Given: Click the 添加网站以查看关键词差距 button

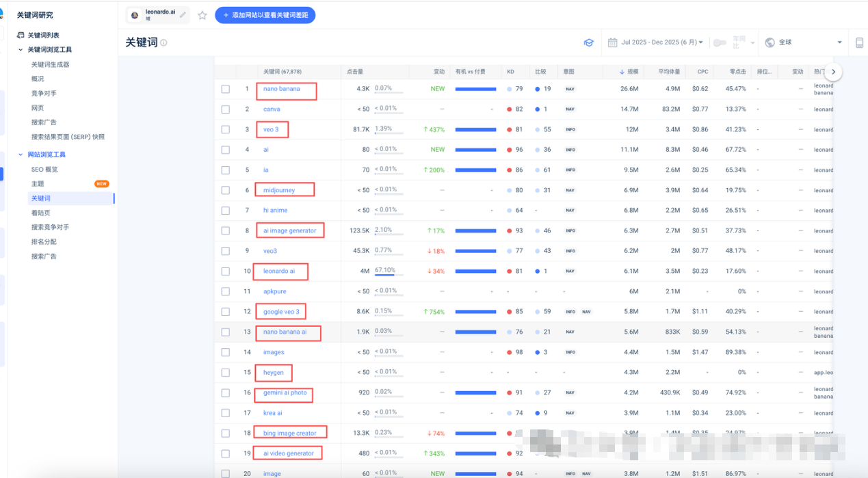Looking at the screenshot, I should [x=265, y=15].
